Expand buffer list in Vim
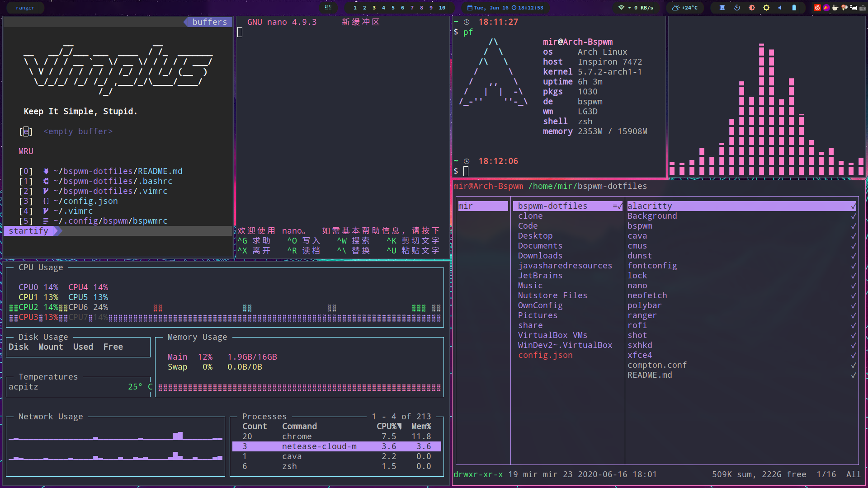The image size is (868, 488). (210, 21)
